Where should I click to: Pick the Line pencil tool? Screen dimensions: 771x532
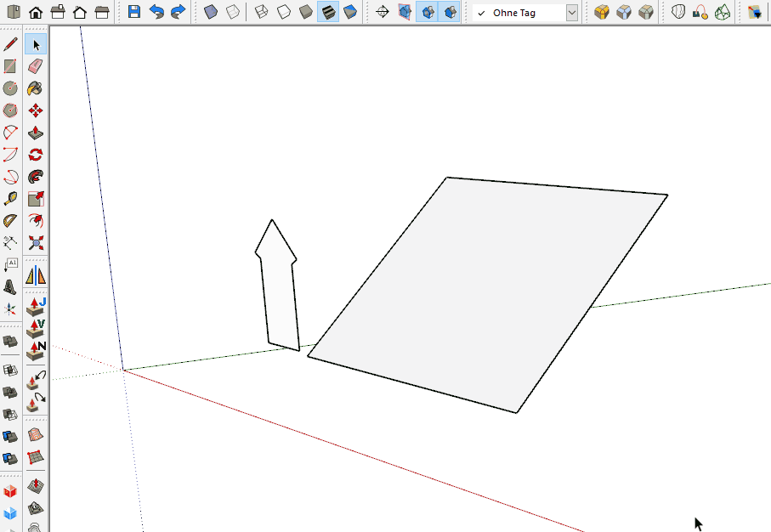[x=11, y=44]
